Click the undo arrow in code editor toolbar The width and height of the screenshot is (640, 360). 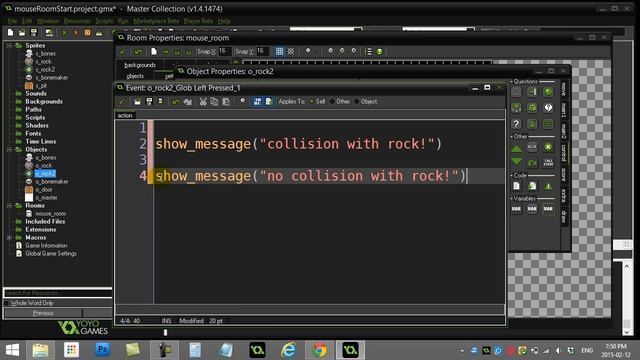(x=176, y=102)
